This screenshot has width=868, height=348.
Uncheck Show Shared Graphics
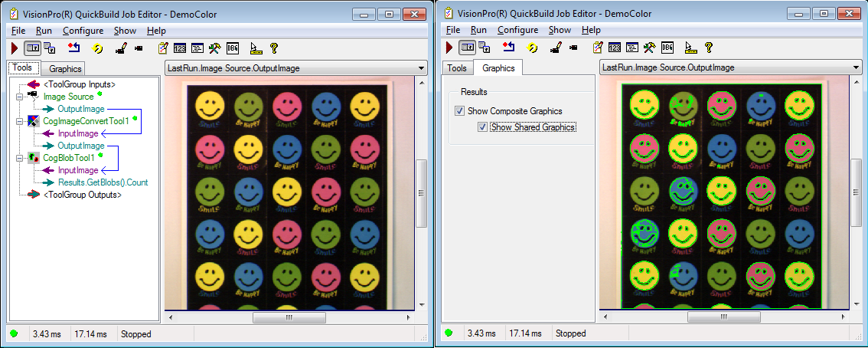click(483, 127)
